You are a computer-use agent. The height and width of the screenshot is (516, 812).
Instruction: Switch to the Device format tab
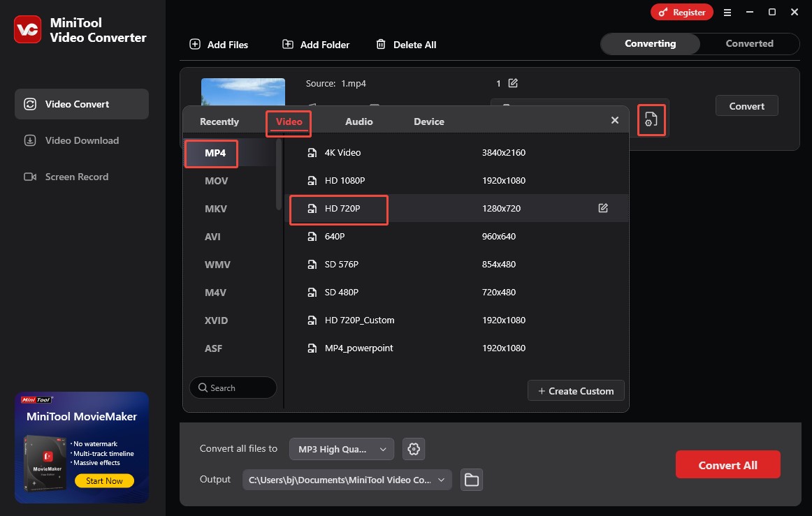click(429, 121)
